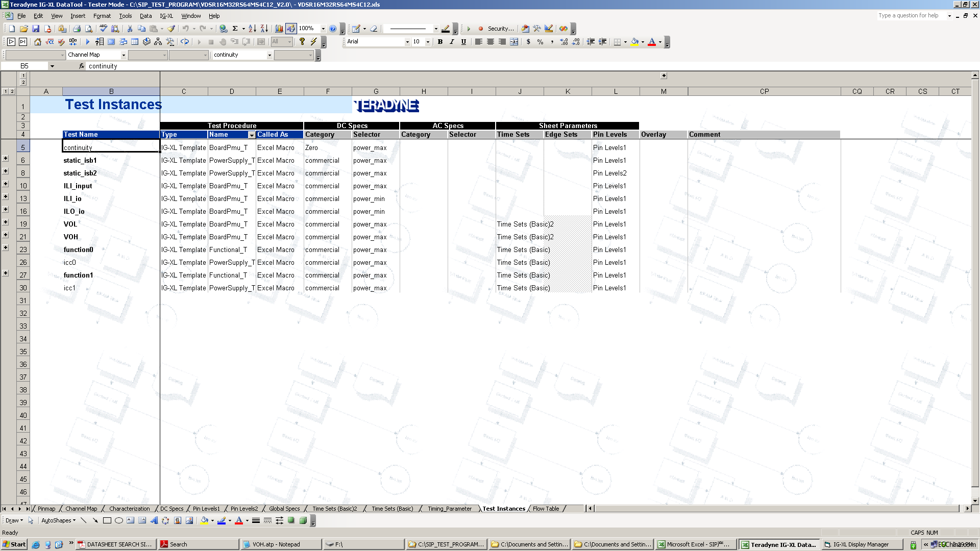Sort ascending with the A-Z icon
This screenshot has height=551, width=980.
tap(252, 29)
